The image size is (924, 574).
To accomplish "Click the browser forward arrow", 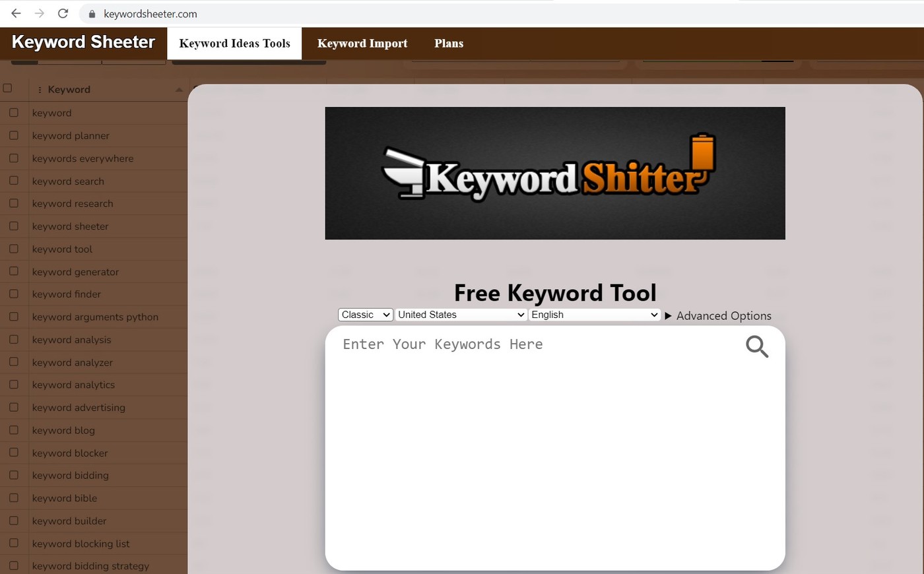I will (40, 13).
